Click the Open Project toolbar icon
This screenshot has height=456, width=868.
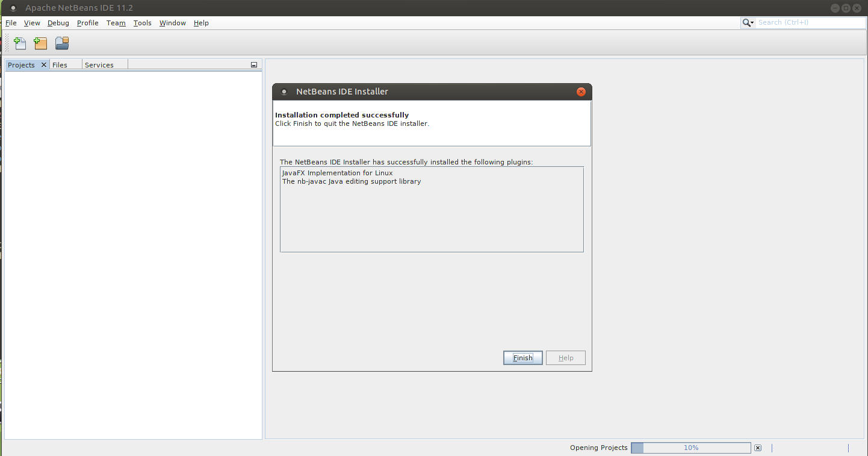pos(62,43)
